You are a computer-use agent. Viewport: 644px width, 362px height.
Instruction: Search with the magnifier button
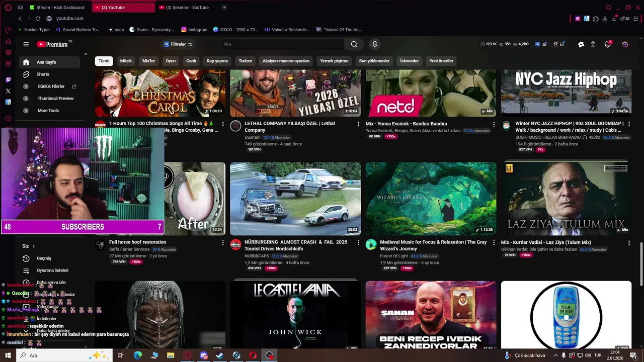click(x=354, y=44)
